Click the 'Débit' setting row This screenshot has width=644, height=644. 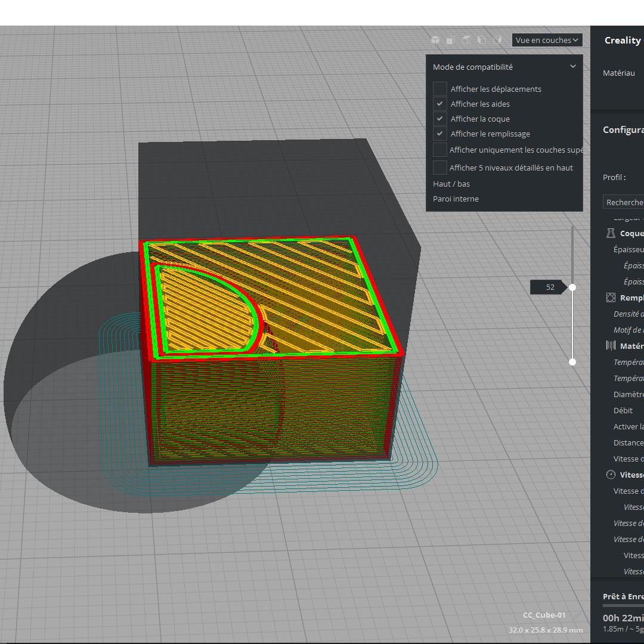coord(623,410)
